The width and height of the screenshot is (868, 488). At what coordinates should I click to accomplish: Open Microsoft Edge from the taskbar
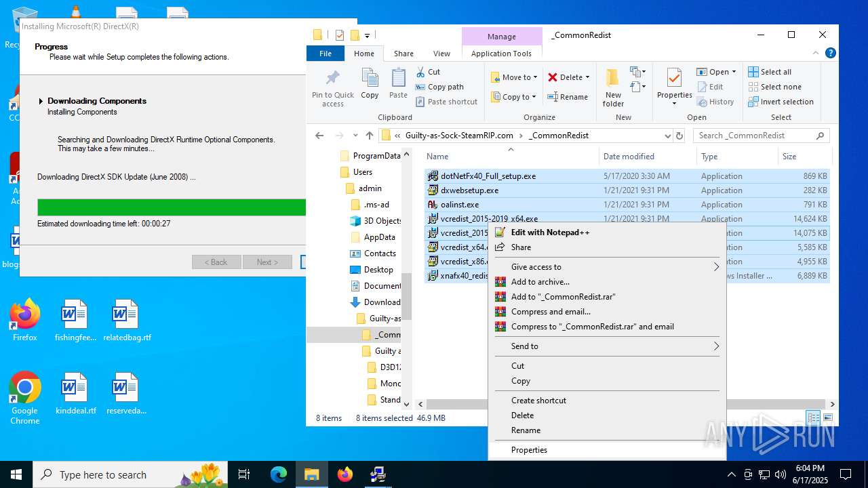tap(279, 474)
